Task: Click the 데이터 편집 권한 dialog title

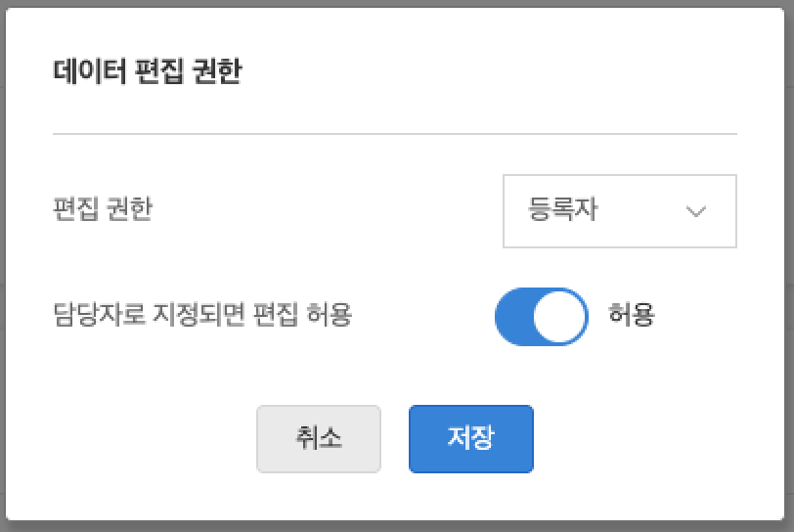Action: (x=147, y=72)
